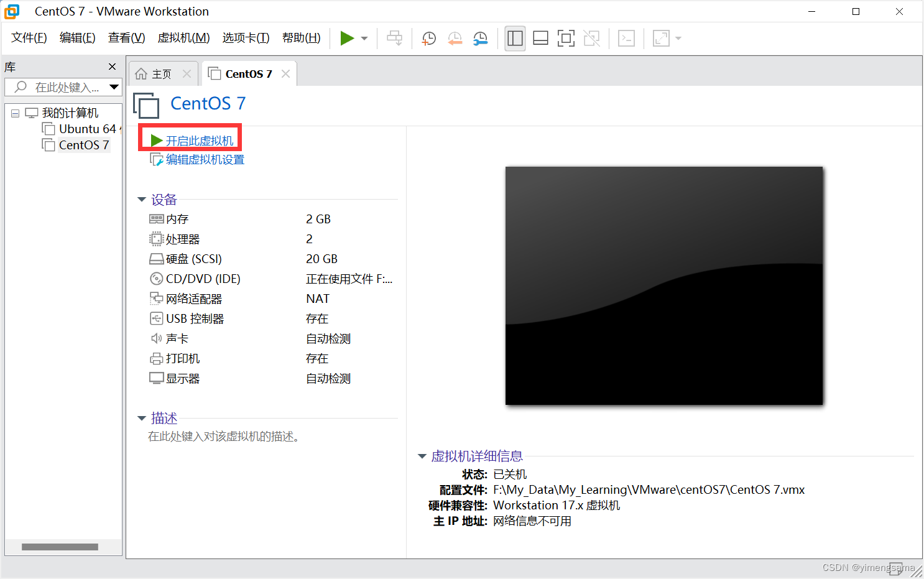Open 声卡 device setting
The width and height of the screenshot is (924, 579).
coord(169,338)
